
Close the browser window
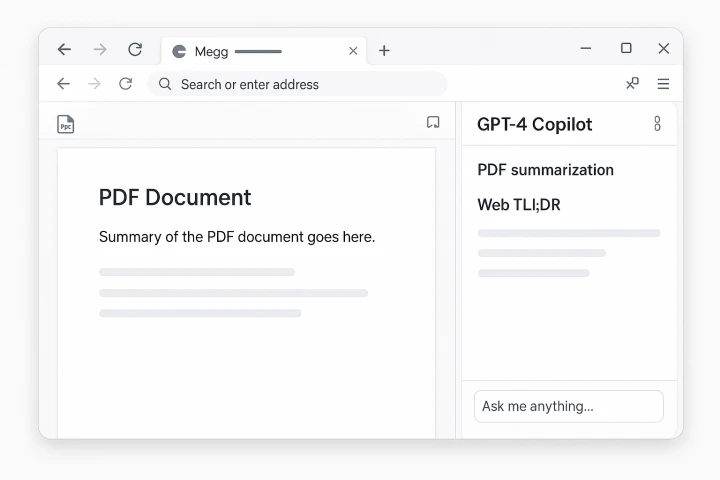click(664, 48)
